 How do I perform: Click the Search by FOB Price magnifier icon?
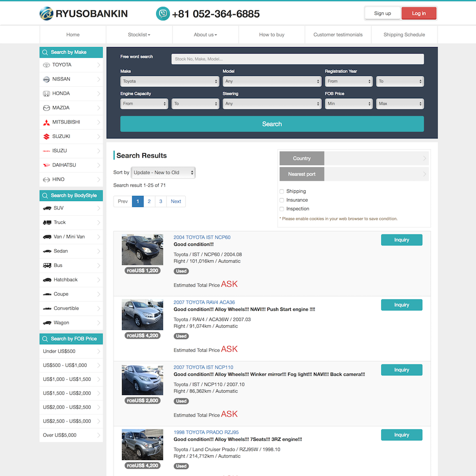(45, 339)
